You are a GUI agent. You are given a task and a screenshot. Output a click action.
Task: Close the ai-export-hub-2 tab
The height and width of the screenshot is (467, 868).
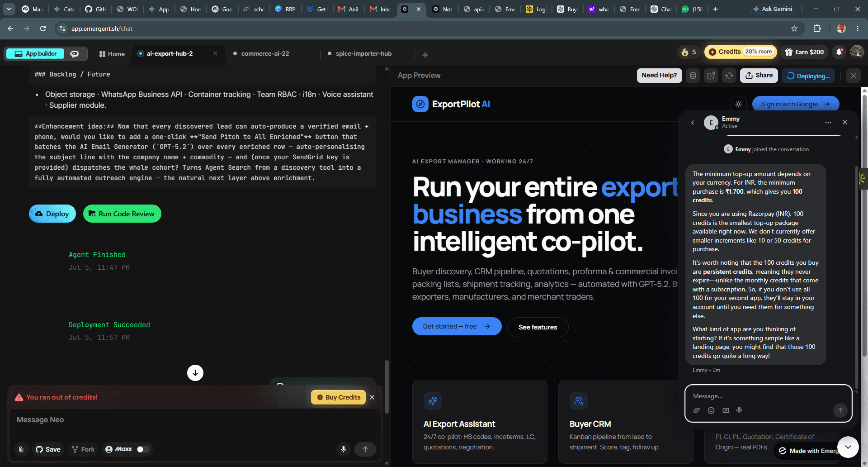tap(215, 53)
